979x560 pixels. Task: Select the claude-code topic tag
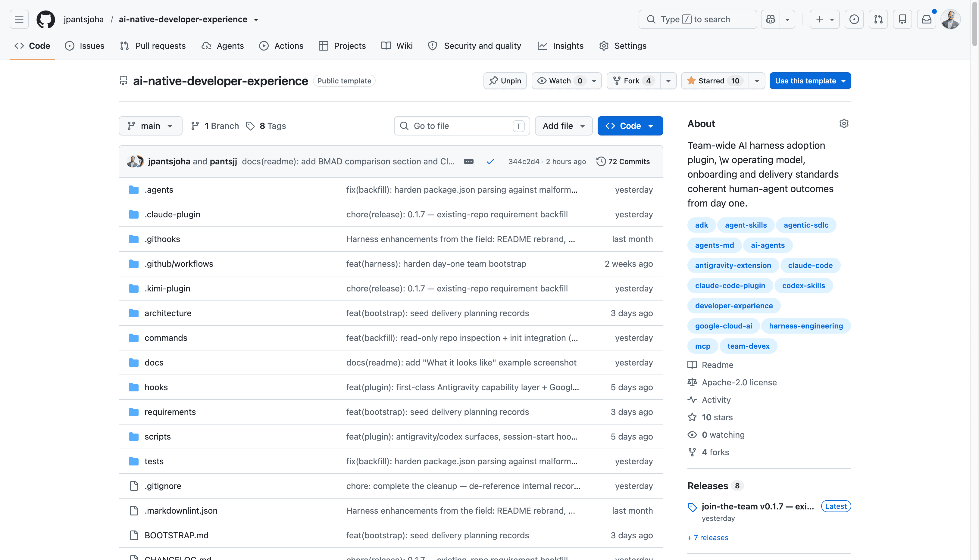pos(810,265)
